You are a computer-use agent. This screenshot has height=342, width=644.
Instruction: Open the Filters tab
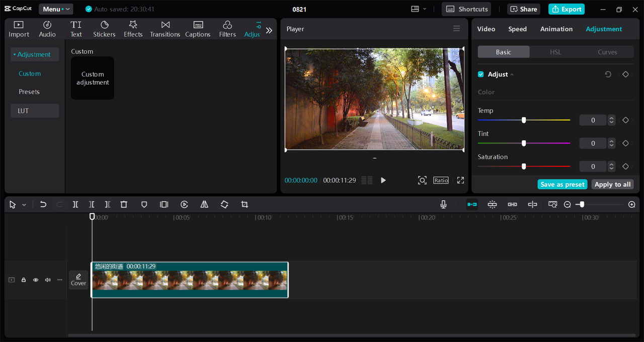[227, 29]
